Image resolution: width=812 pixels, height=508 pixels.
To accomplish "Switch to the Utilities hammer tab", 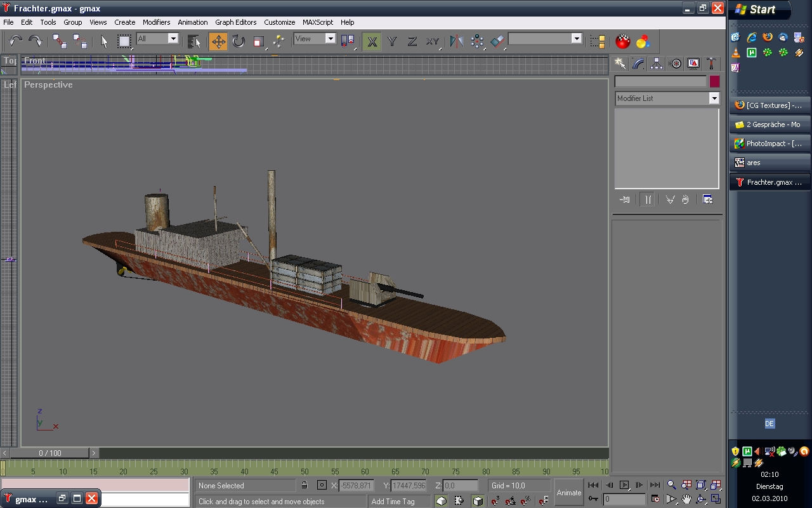I will pyautogui.click(x=712, y=63).
